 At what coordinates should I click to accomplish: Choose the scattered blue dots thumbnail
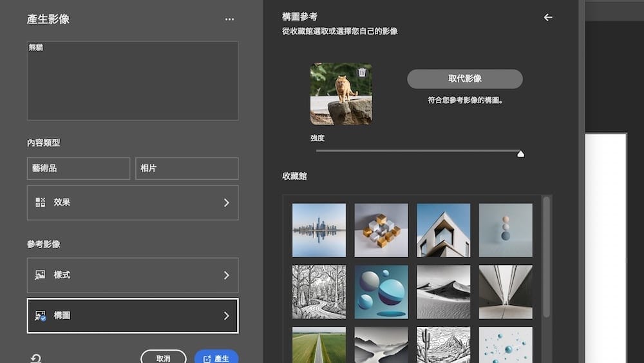[506, 345]
